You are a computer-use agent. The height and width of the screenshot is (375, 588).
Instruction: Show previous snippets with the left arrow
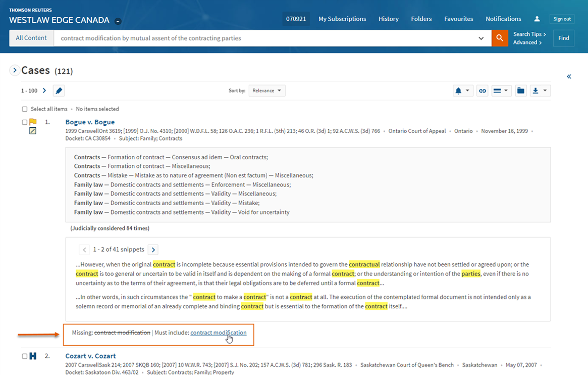[84, 250]
